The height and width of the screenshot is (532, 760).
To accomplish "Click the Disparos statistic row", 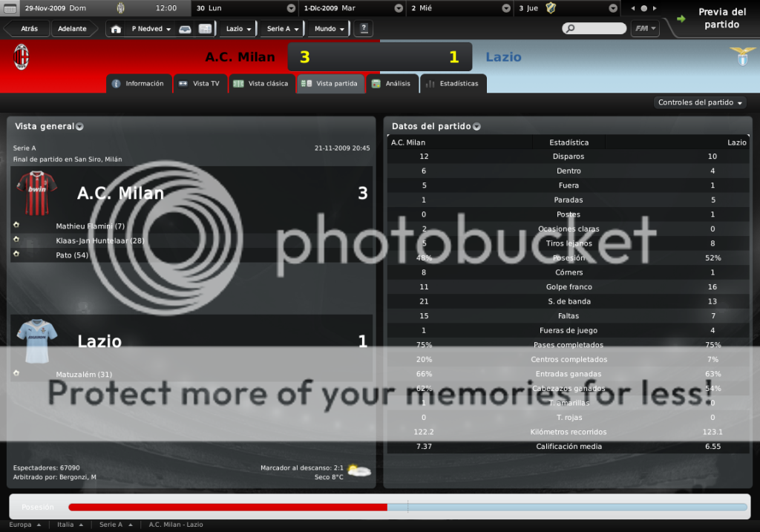I will tap(568, 157).
